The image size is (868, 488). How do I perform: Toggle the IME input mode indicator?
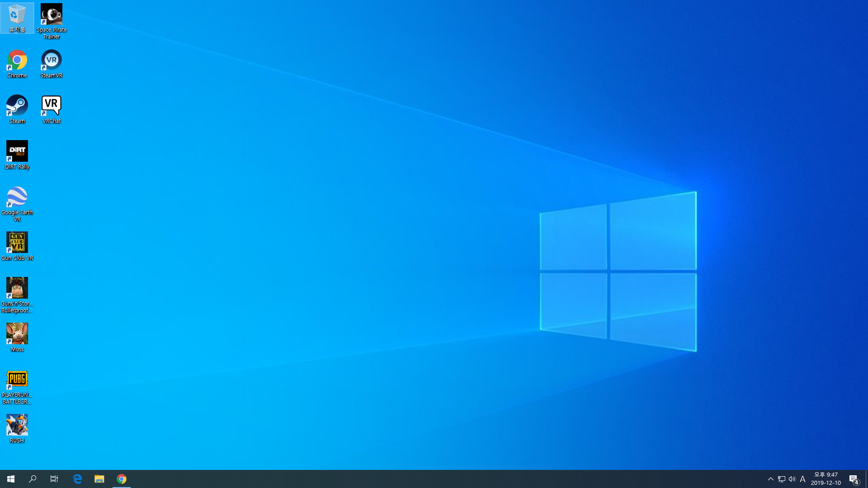point(802,479)
